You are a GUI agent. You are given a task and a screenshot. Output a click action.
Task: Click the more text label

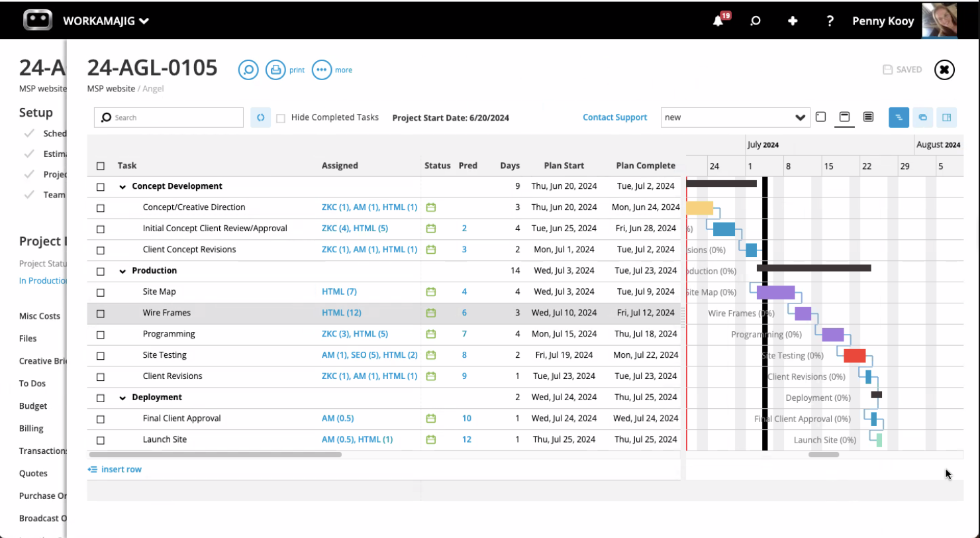click(344, 70)
